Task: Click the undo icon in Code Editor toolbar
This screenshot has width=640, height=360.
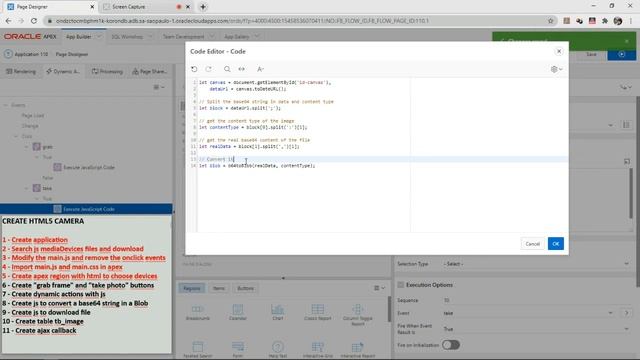Action: (x=194, y=69)
